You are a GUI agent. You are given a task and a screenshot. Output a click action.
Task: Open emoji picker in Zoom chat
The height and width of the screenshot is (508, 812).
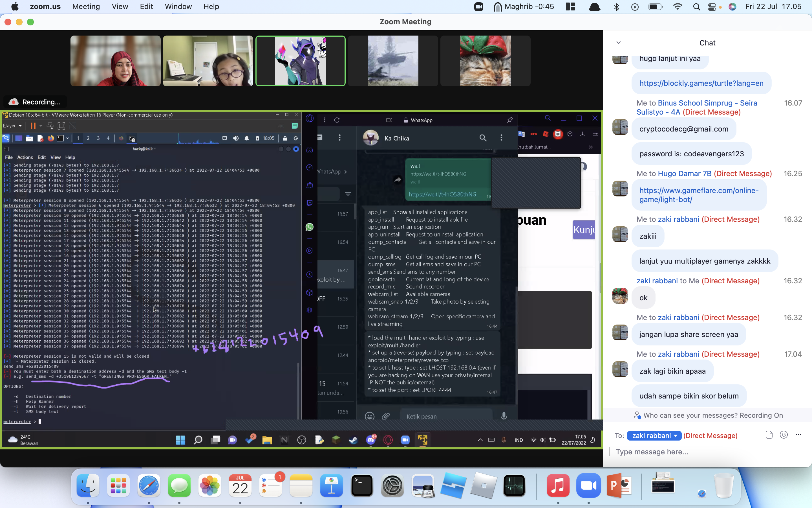pyautogui.click(x=784, y=435)
